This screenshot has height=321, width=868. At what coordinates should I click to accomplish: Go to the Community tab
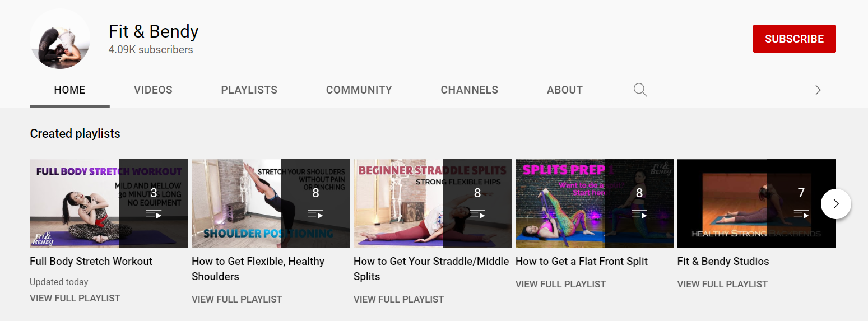[359, 90]
